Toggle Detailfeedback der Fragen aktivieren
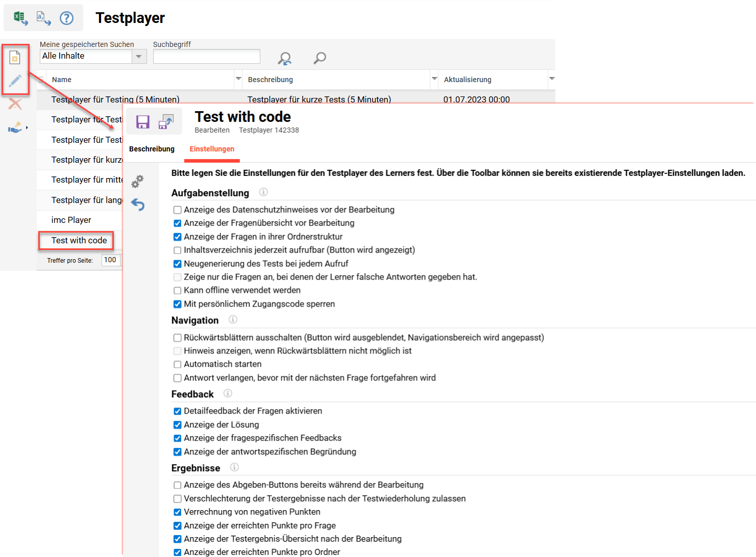 (x=177, y=411)
